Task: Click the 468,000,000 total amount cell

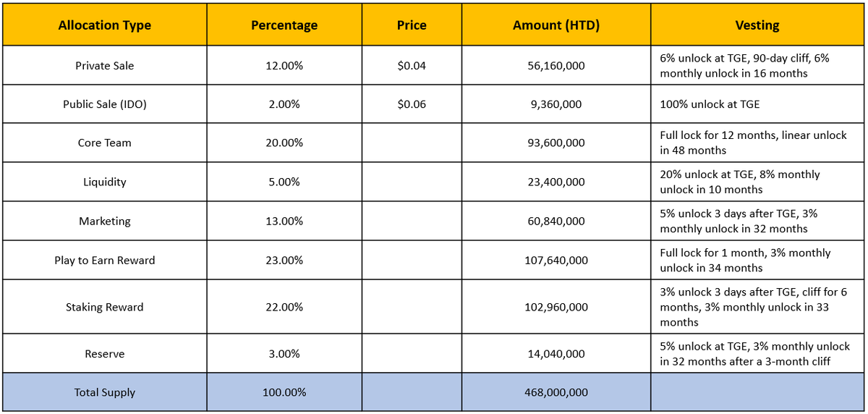Action: 556,392
